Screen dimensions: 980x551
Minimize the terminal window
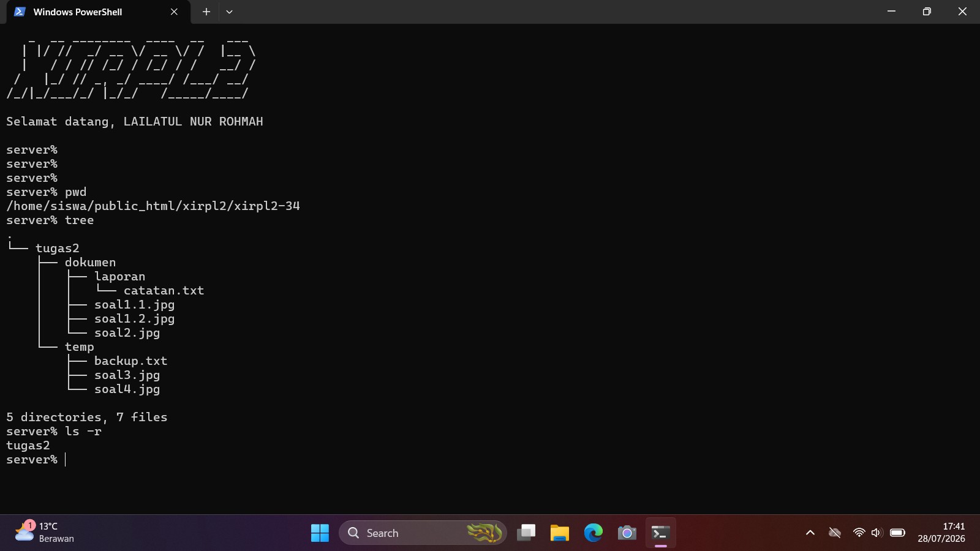(891, 12)
